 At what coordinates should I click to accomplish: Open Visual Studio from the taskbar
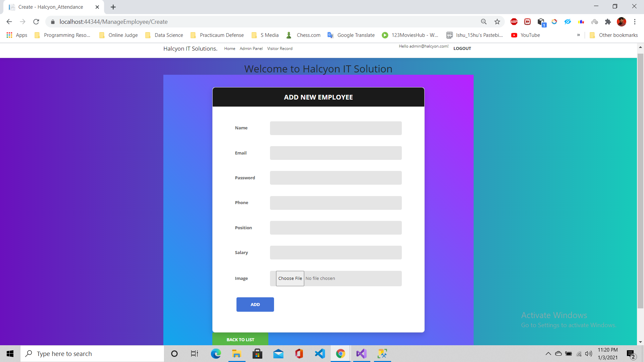(x=361, y=354)
